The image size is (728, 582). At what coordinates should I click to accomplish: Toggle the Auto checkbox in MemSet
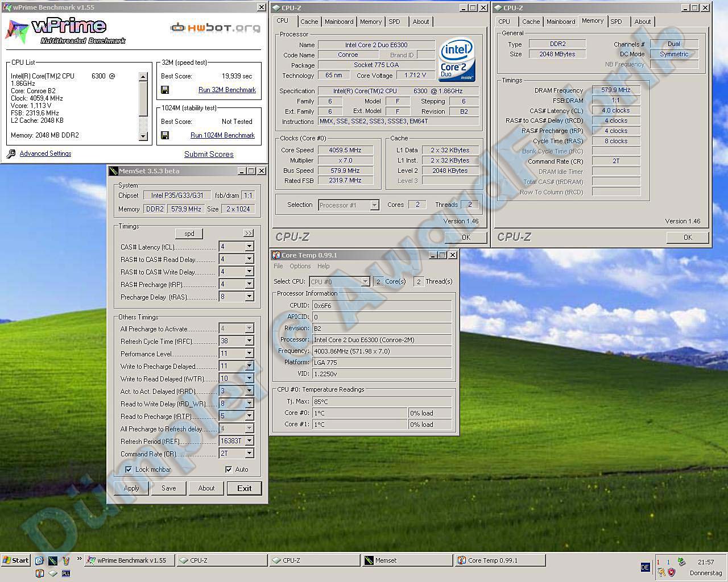coord(229,469)
